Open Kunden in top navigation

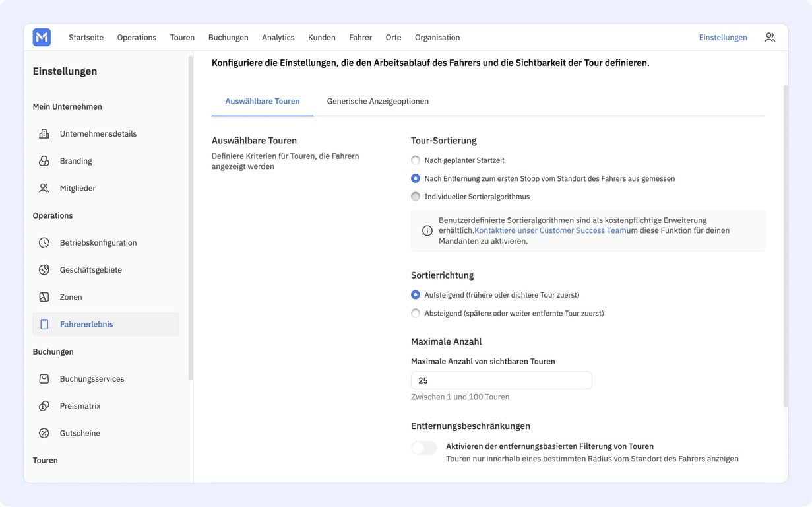[322, 38]
